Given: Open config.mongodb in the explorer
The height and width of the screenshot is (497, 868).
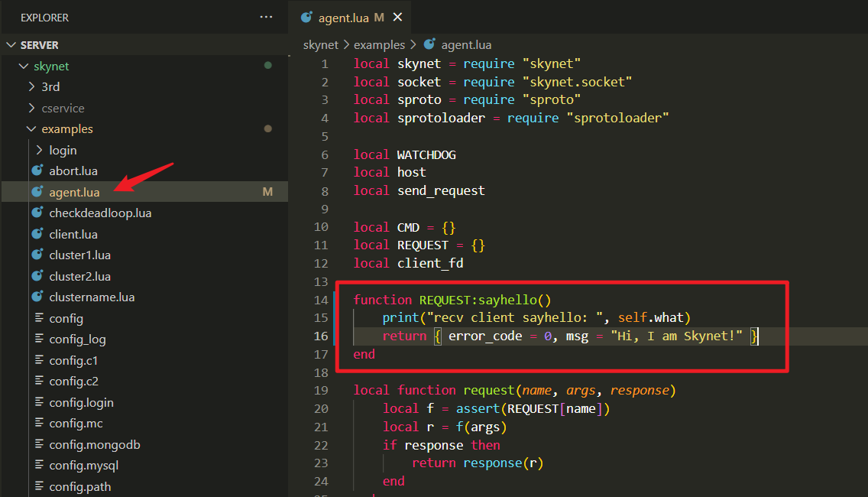Looking at the screenshot, I should click(x=94, y=444).
